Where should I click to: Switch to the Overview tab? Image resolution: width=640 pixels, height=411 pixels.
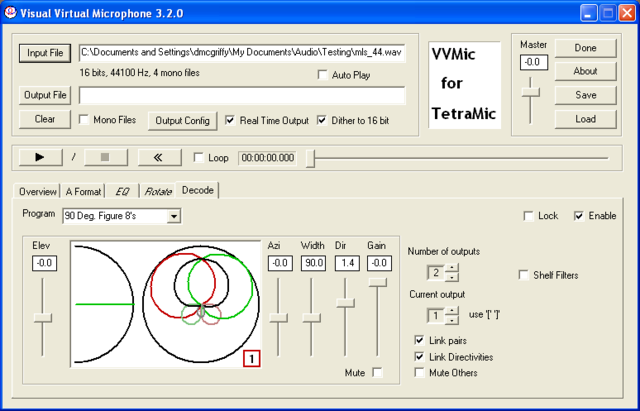point(38,191)
